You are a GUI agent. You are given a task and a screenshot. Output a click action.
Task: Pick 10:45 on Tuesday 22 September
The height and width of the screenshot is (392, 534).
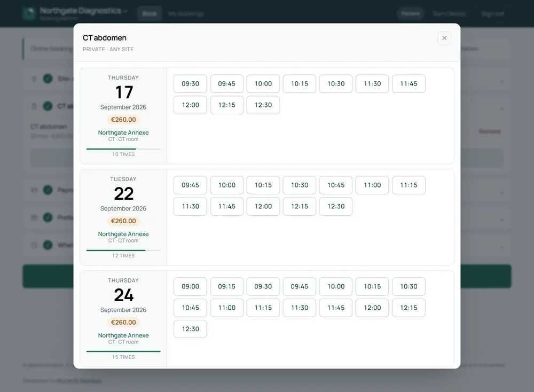pos(336,185)
